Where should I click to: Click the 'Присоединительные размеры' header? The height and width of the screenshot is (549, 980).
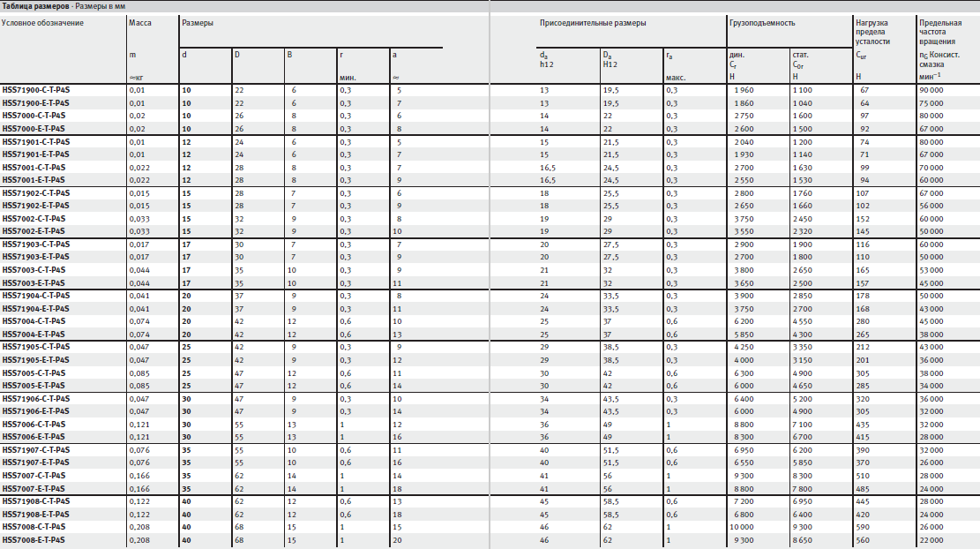[593, 23]
